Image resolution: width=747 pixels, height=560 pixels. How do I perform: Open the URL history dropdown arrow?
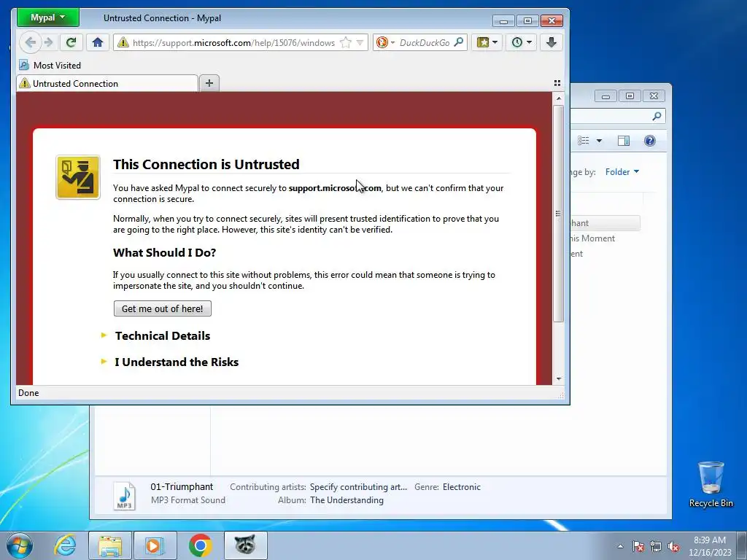(360, 43)
